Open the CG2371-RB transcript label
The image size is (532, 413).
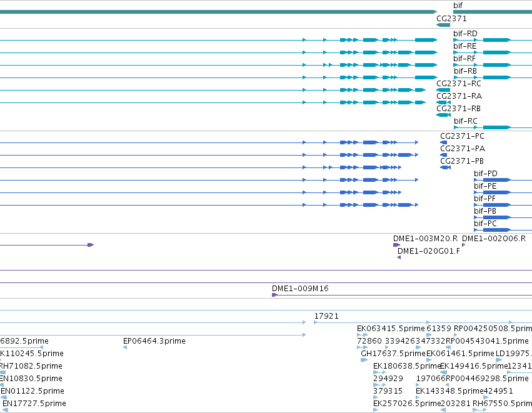point(458,109)
